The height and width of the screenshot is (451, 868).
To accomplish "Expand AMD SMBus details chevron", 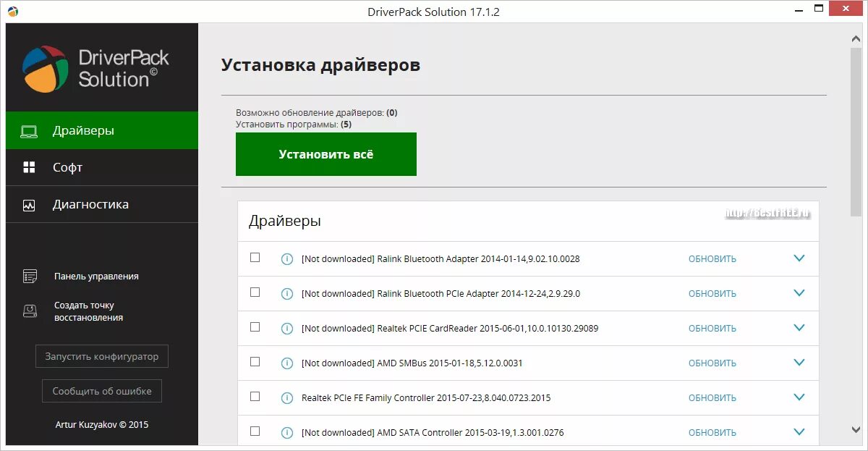I will pyautogui.click(x=799, y=363).
